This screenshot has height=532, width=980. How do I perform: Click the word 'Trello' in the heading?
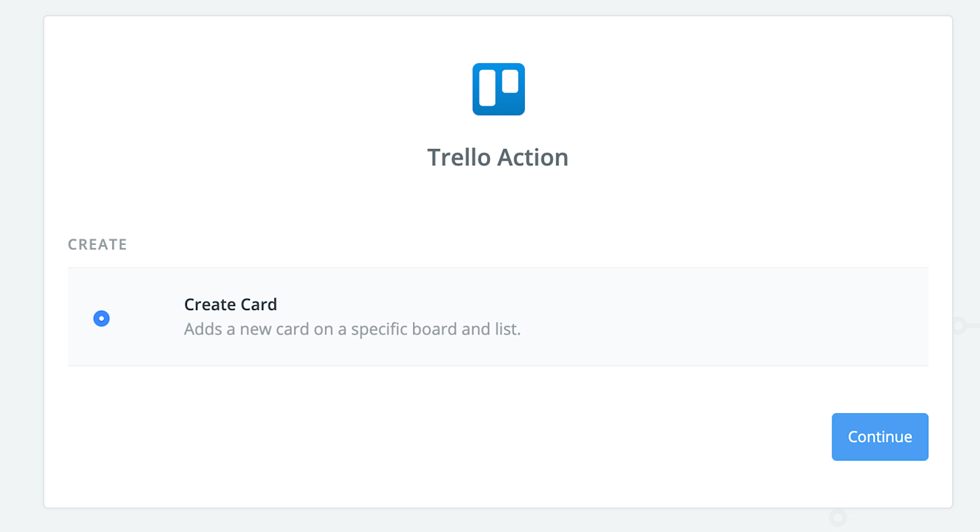pyautogui.click(x=459, y=157)
